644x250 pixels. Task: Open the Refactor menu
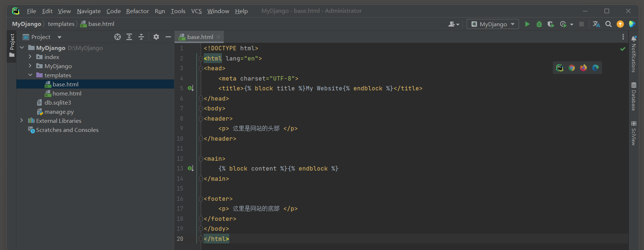[137, 11]
